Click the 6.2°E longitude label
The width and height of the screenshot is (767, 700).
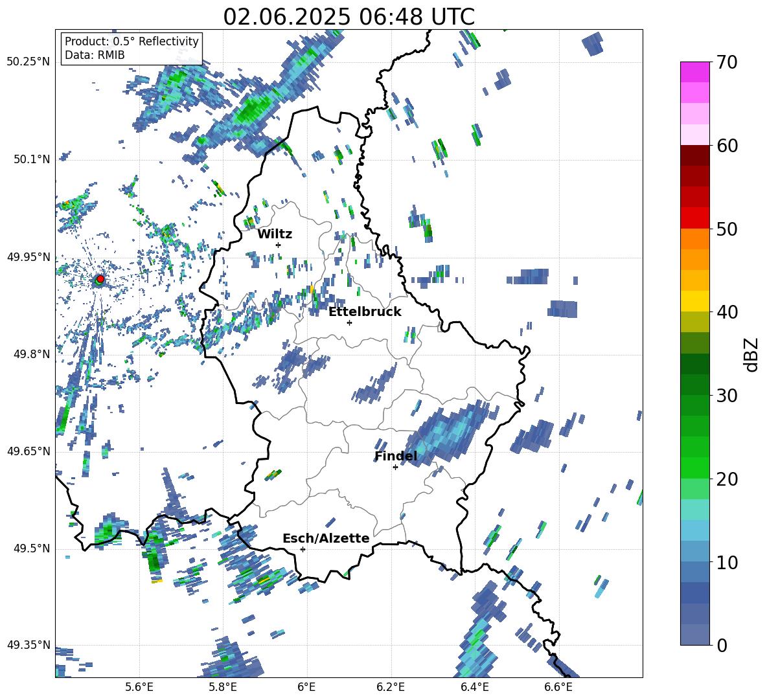[x=391, y=687]
